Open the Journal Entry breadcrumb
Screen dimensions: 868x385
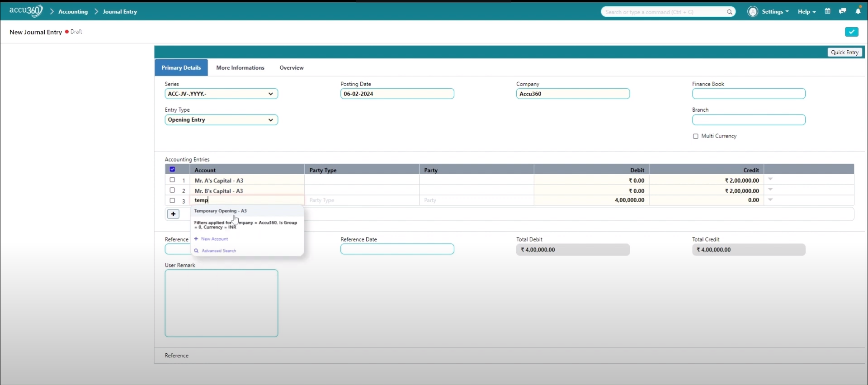(x=120, y=12)
